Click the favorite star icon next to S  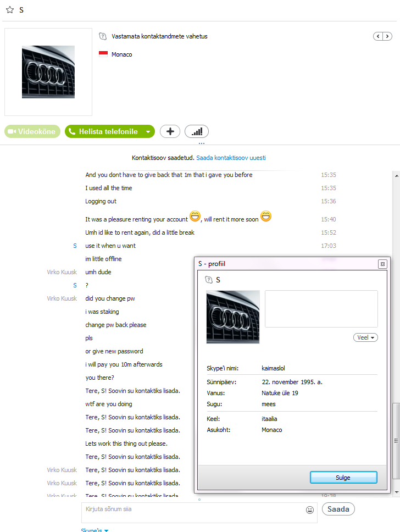[x=10, y=9]
